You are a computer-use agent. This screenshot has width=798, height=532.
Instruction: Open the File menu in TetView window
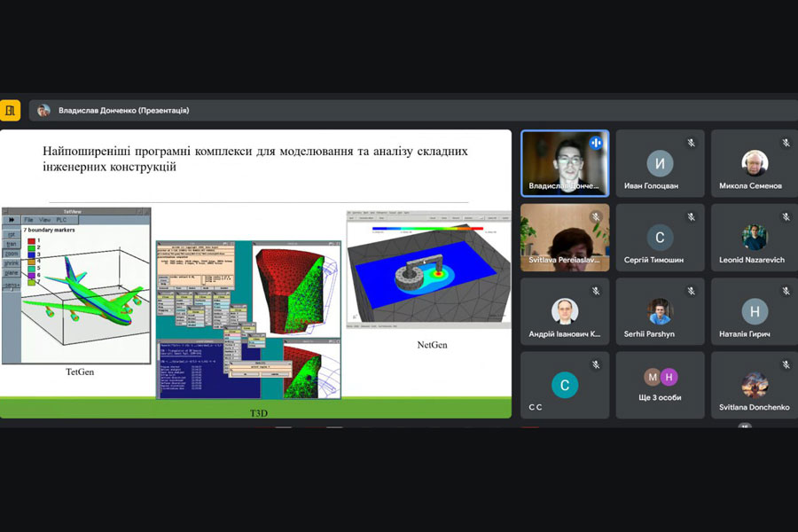[x=28, y=220]
